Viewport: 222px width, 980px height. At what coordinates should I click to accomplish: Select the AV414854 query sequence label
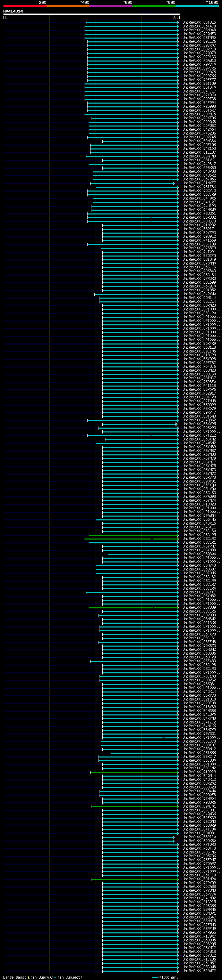13,11
